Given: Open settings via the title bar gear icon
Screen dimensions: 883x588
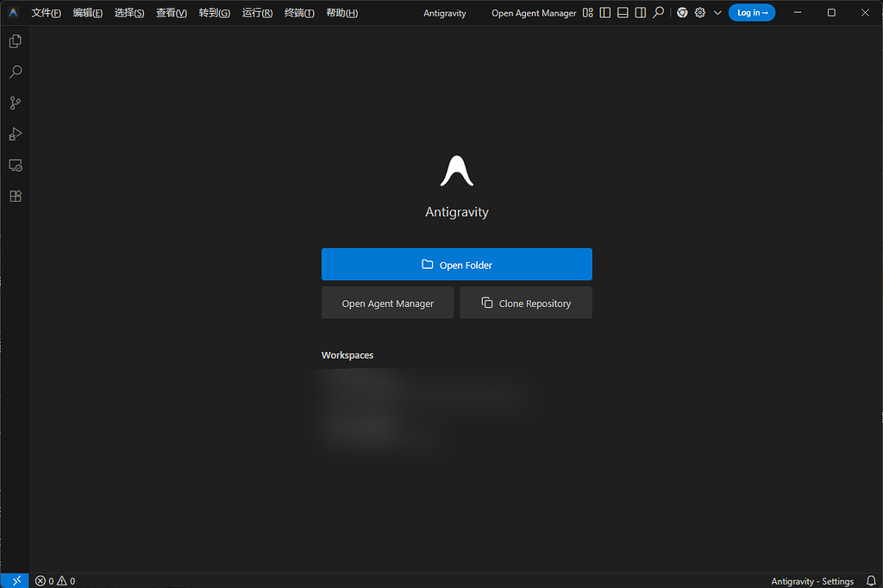Looking at the screenshot, I should (x=700, y=12).
